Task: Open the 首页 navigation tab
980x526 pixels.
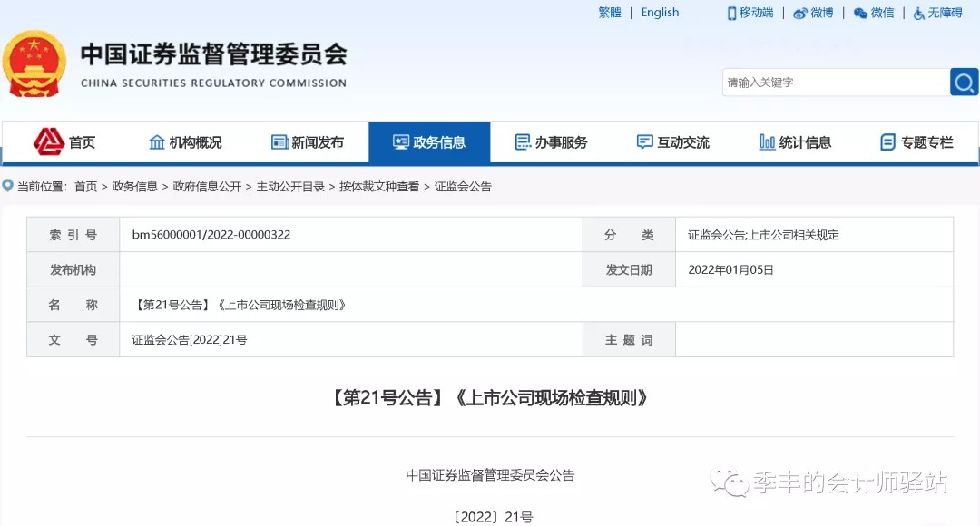Action: pos(65,142)
